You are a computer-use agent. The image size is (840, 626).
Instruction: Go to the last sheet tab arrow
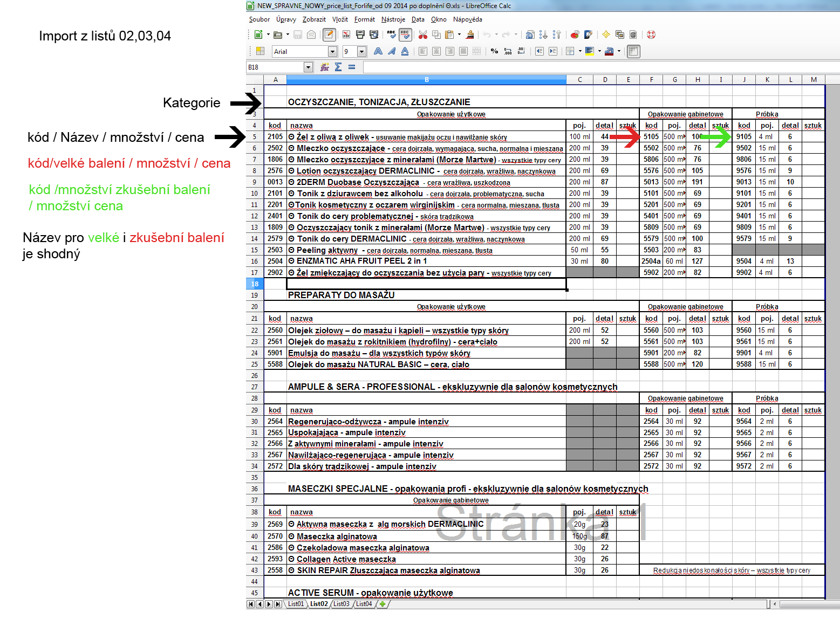pyautogui.click(x=278, y=604)
